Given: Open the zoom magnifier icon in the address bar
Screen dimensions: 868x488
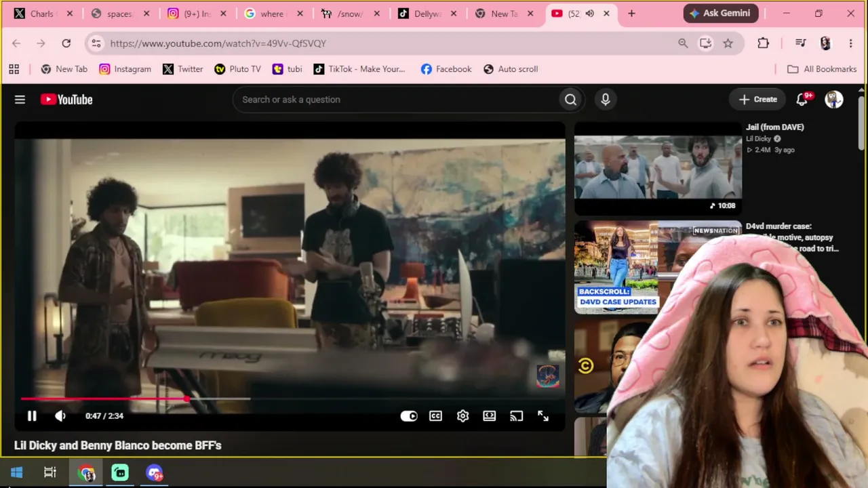Looking at the screenshot, I should tap(683, 43).
